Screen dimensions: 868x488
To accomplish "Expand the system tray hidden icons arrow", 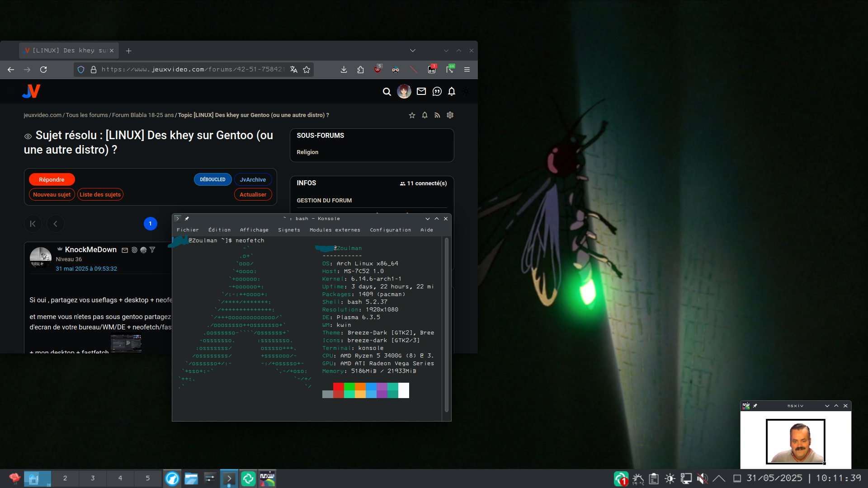I will click(x=719, y=478).
